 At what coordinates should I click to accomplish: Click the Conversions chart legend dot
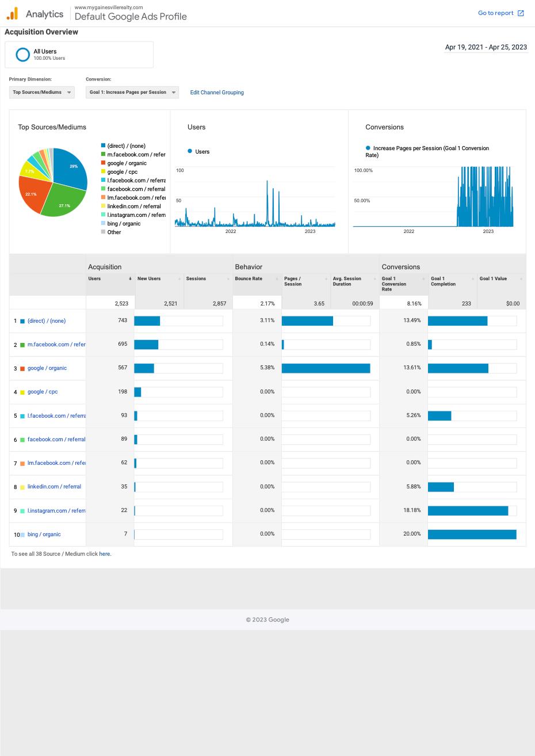pos(368,148)
